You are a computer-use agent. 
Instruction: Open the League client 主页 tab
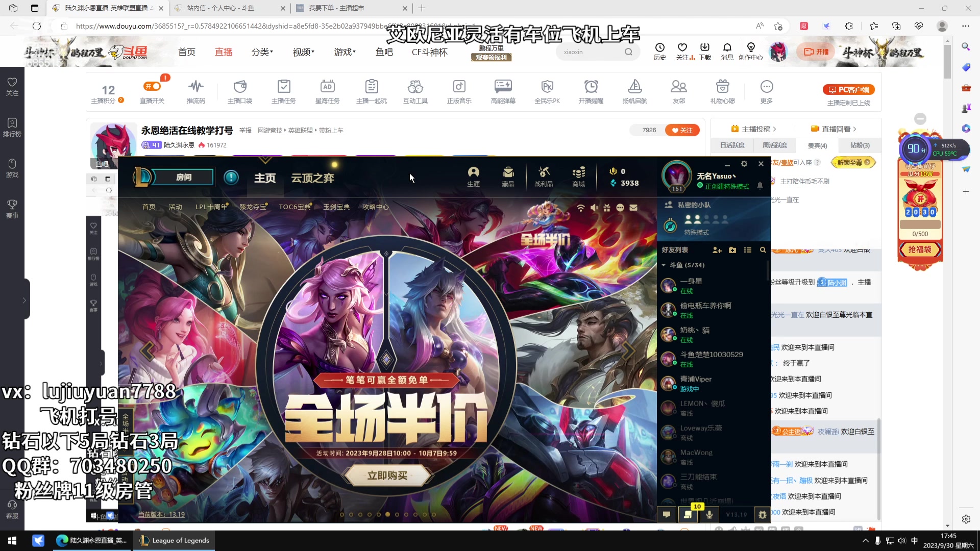click(x=265, y=178)
